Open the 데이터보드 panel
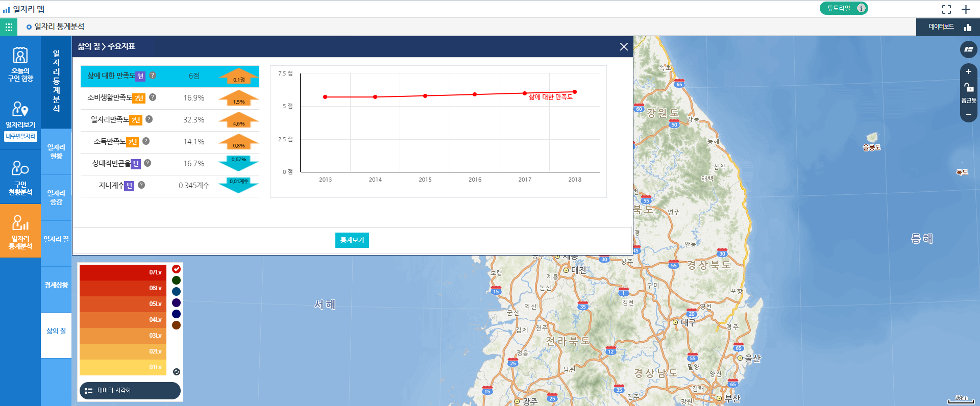Screen dimensions: 980x406 948,27
